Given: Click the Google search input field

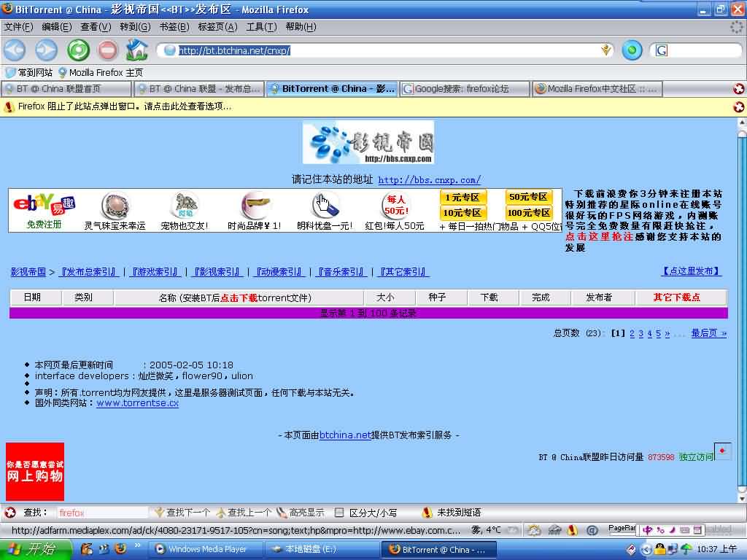Looking at the screenshot, I should pos(704,50).
